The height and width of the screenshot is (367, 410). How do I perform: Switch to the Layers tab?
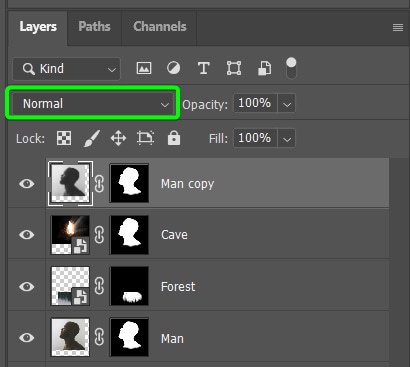(38, 27)
